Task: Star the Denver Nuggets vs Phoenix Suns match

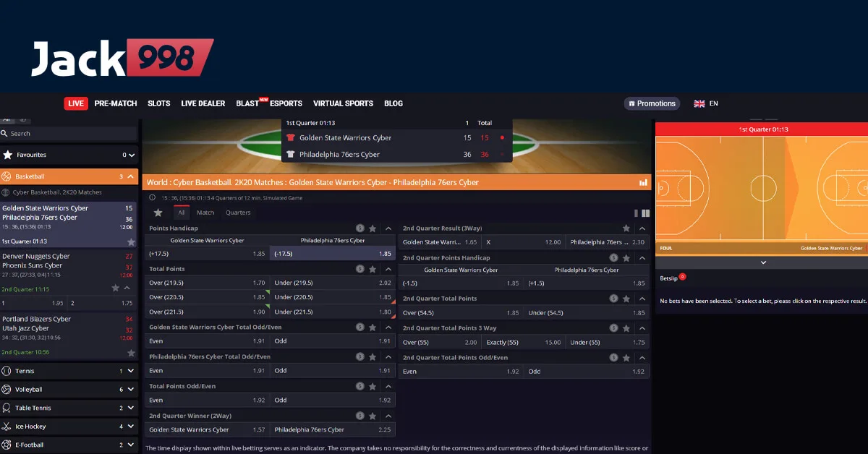Action: 115,288
